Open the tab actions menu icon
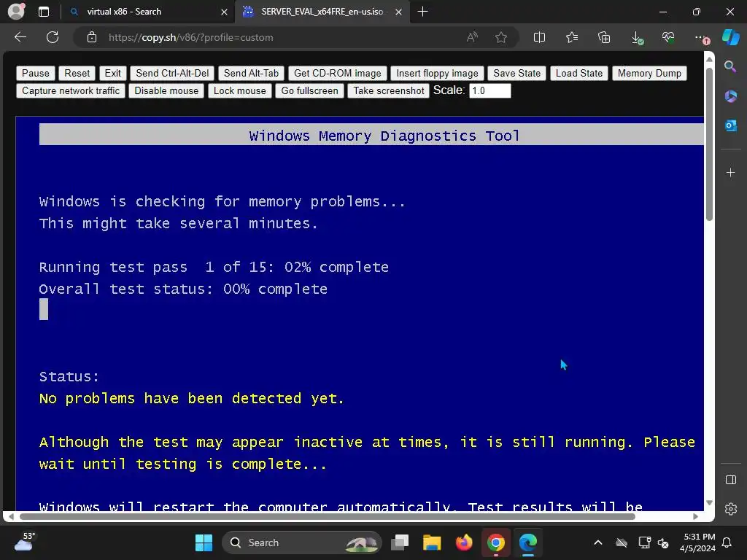The image size is (747, 560). tap(44, 12)
